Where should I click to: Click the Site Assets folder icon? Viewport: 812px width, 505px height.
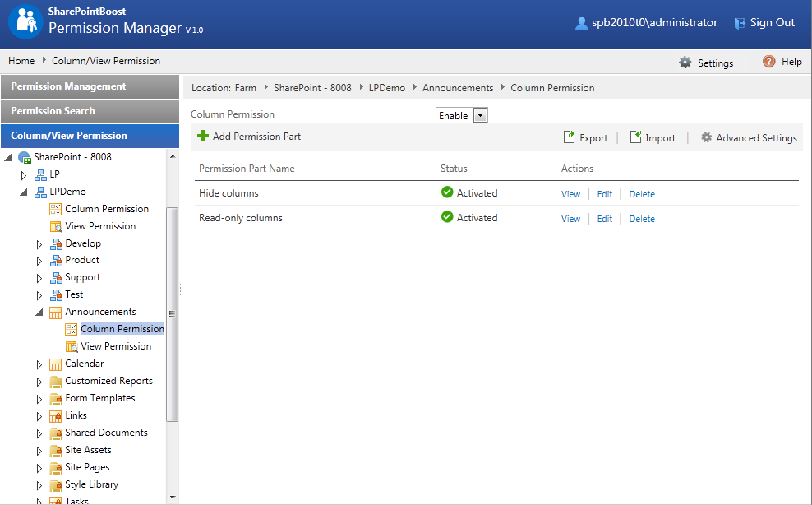click(56, 451)
